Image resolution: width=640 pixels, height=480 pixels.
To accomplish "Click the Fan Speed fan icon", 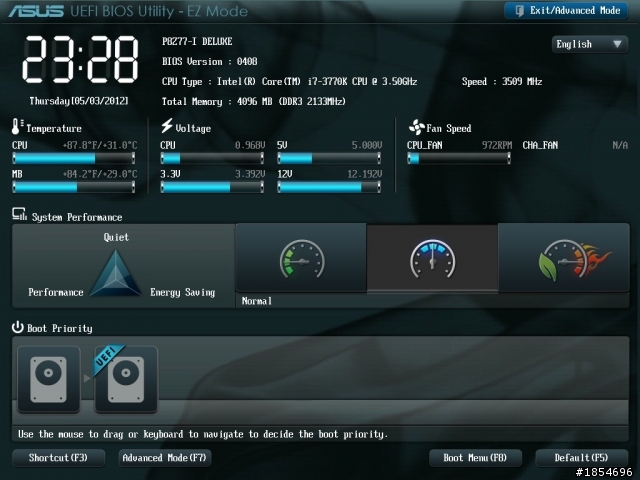I will pyautogui.click(x=416, y=127).
